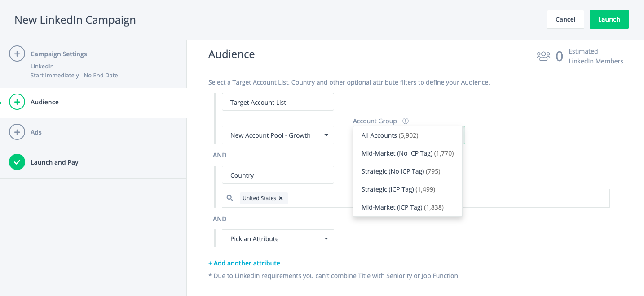
Task: Open Campaign Settings step
Action: pos(93,64)
